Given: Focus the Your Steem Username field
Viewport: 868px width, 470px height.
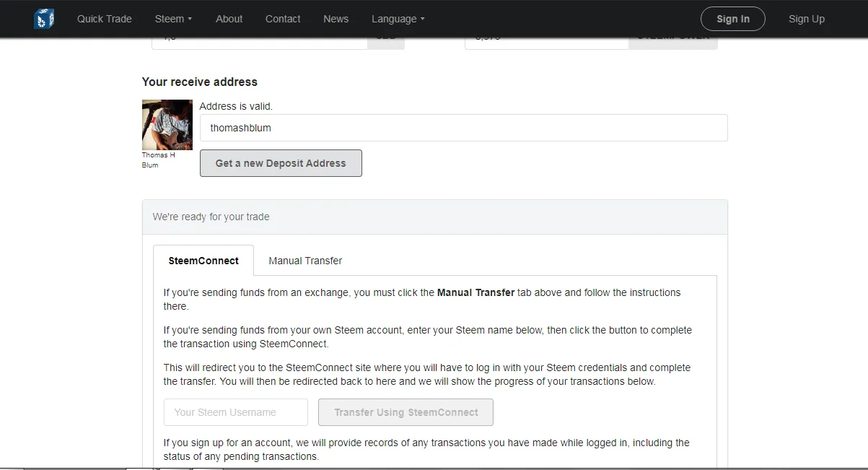Looking at the screenshot, I should [236, 412].
